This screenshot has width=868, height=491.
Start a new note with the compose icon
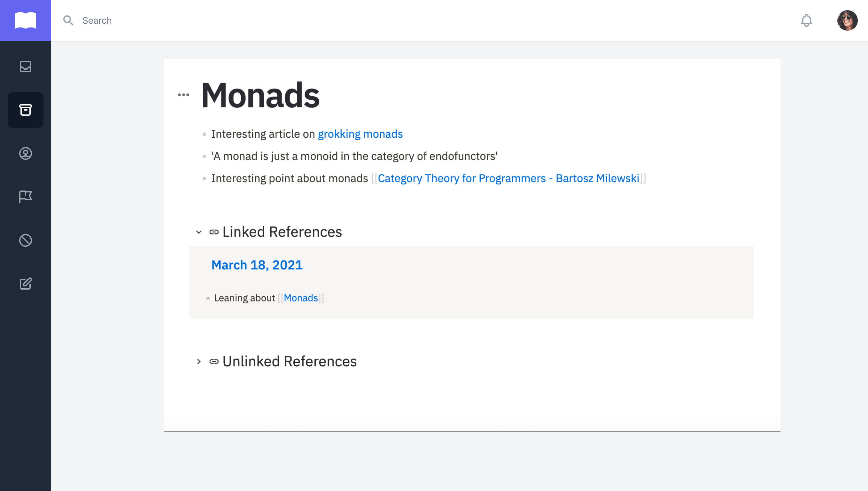[25, 284]
